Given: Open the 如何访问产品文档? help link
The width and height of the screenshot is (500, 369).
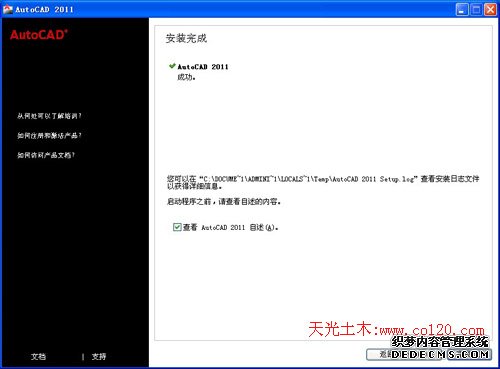Looking at the screenshot, I should (x=46, y=155).
